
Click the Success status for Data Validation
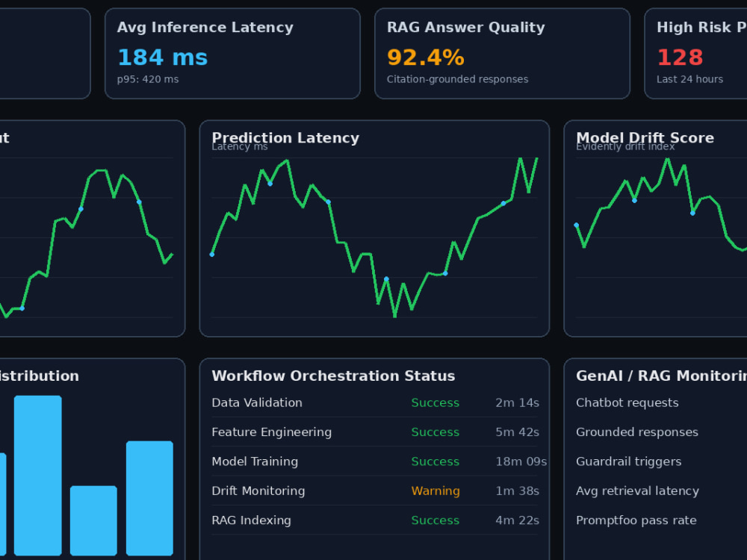[435, 403]
